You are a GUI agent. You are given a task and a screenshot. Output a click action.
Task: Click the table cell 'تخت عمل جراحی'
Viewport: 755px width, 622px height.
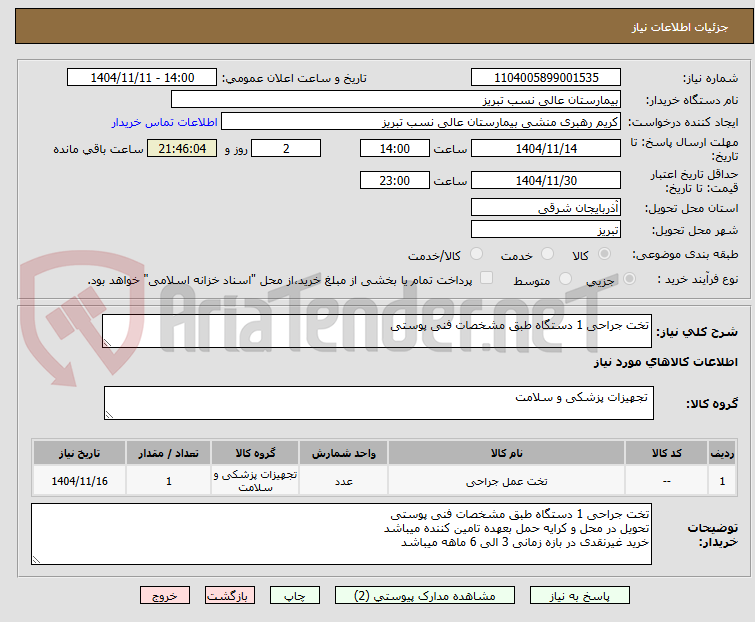point(507,481)
